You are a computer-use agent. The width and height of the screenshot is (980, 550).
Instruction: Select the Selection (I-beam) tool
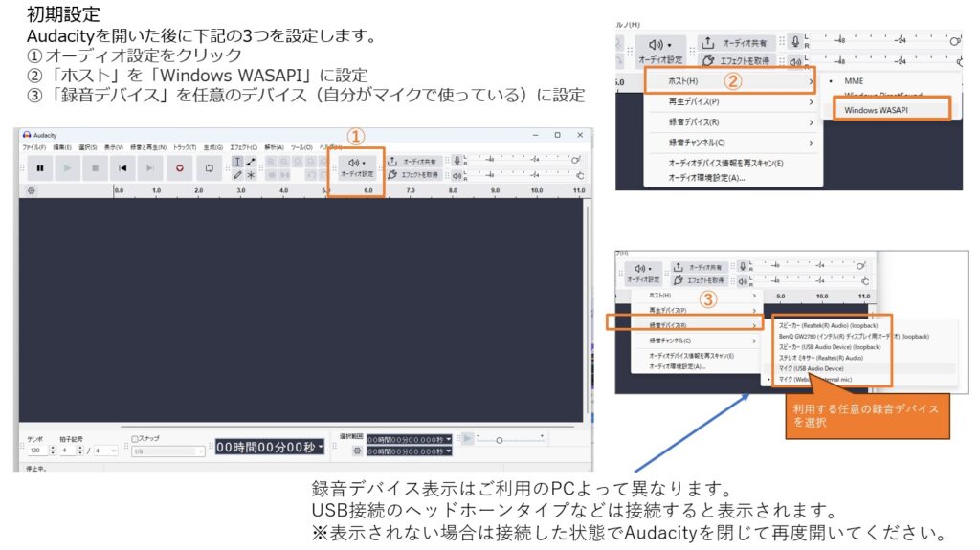[x=237, y=162]
